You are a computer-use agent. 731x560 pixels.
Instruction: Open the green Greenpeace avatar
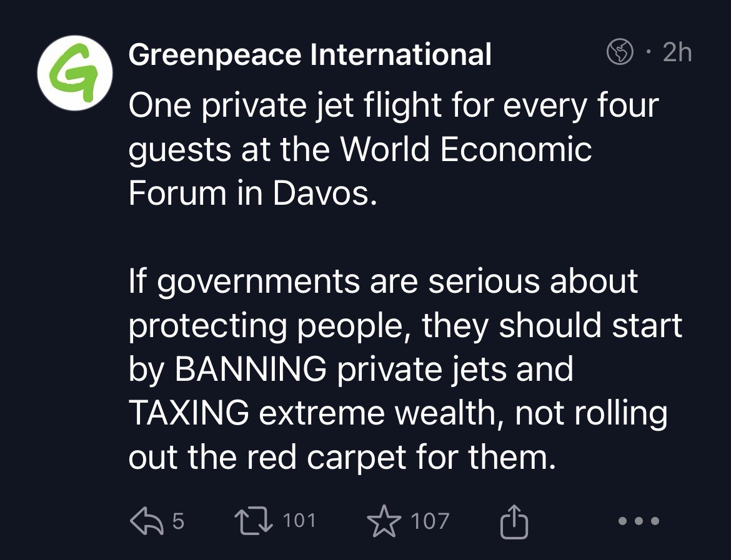point(75,73)
